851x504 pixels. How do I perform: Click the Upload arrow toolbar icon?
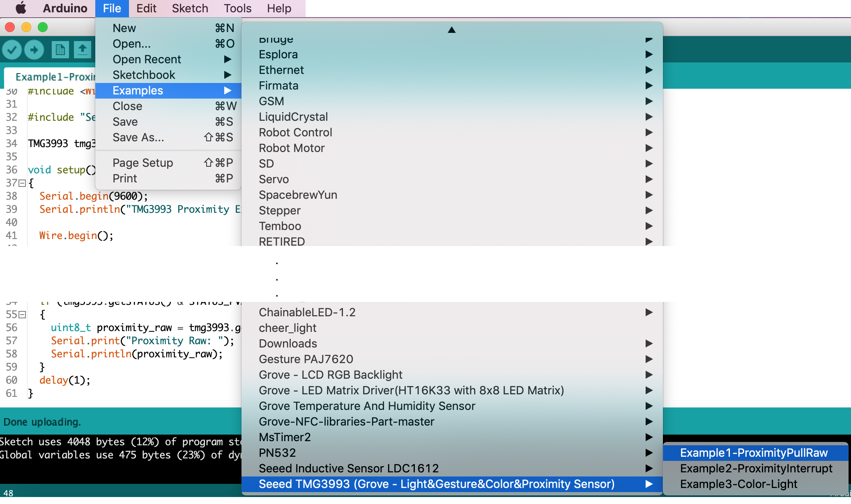point(34,50)
